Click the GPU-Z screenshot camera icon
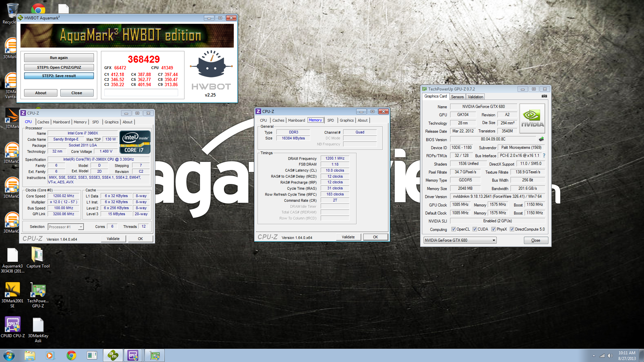Viewport: 644px width, 362px height. click(x=544, y=96)
